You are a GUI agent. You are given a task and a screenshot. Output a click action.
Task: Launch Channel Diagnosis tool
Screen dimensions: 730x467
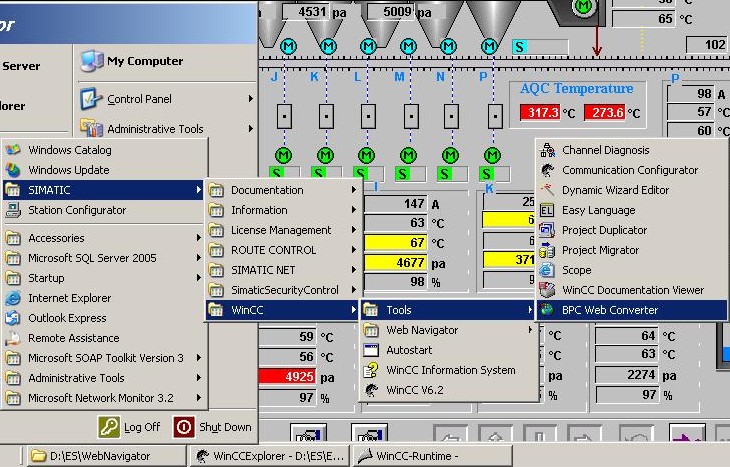point(632,150)
